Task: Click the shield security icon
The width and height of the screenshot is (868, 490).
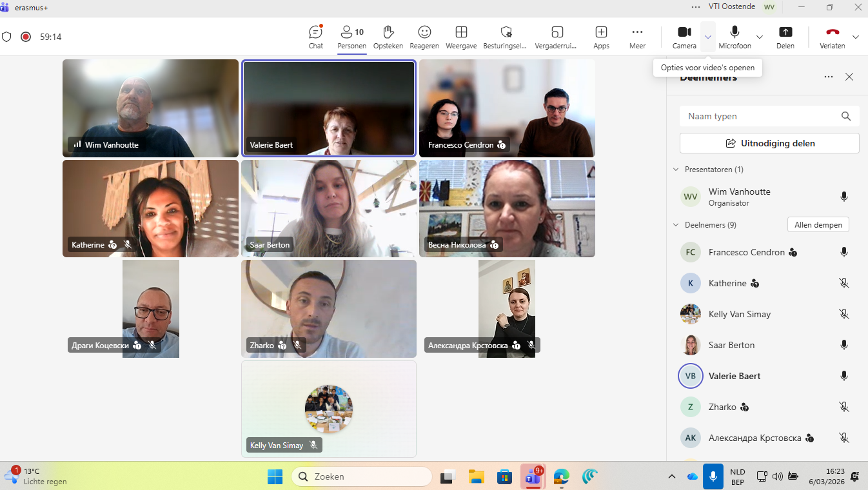Action: pyautogui.click(x=6, y=37)
